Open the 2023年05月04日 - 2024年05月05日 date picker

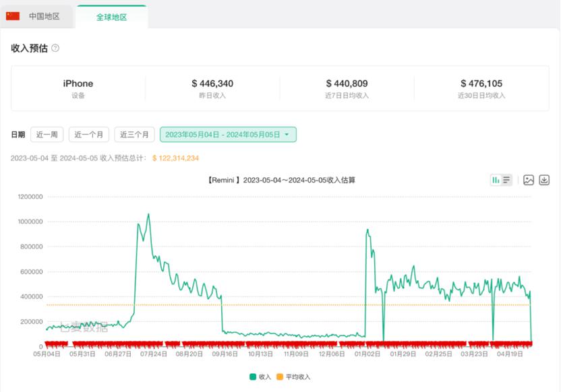228,134
